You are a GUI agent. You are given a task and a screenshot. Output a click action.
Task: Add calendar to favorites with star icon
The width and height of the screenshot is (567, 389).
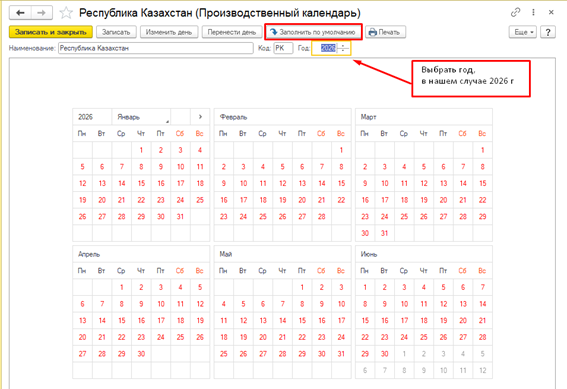point(66,13)
